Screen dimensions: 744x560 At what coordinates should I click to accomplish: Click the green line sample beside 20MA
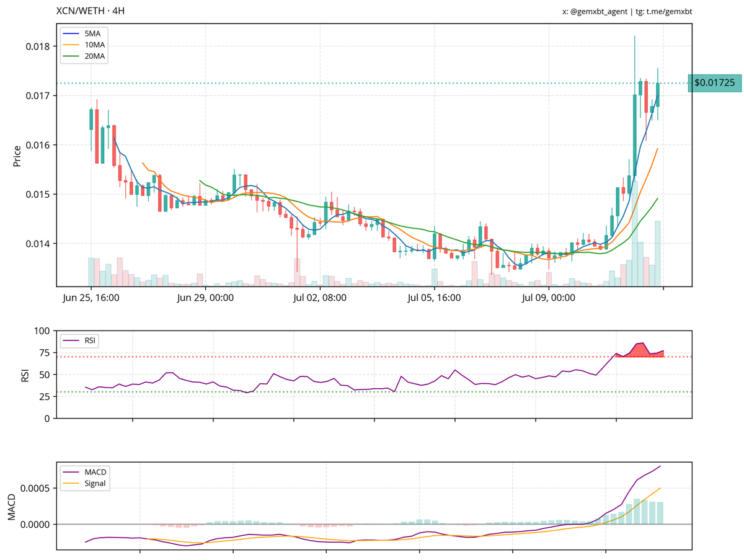(x=70, y=56)
